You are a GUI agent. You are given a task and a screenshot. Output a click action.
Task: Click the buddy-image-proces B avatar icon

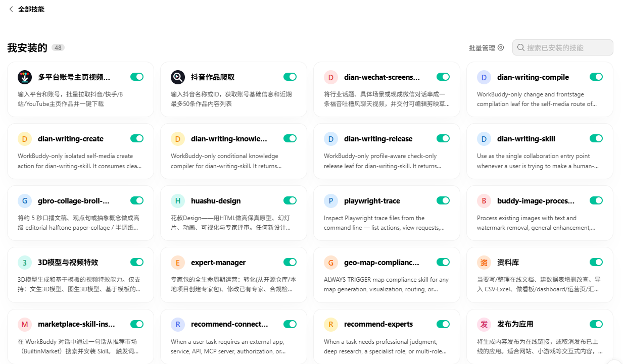coord(484,201)
